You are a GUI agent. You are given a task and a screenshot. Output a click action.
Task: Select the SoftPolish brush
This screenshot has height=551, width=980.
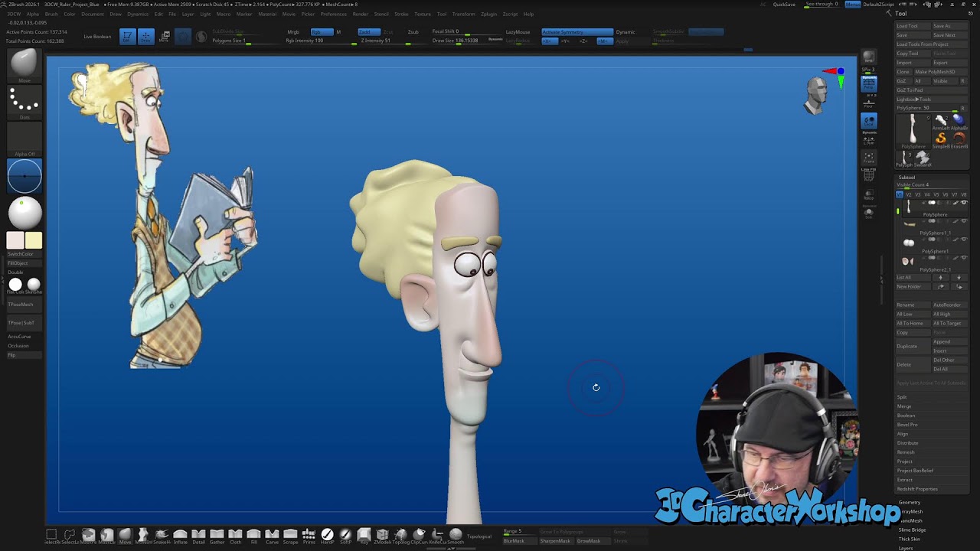tap(345, 535)
